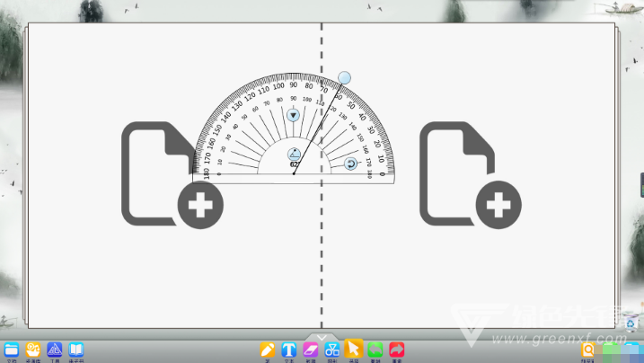Collapse the bottom toolbar with chevron

pos(322,338)
